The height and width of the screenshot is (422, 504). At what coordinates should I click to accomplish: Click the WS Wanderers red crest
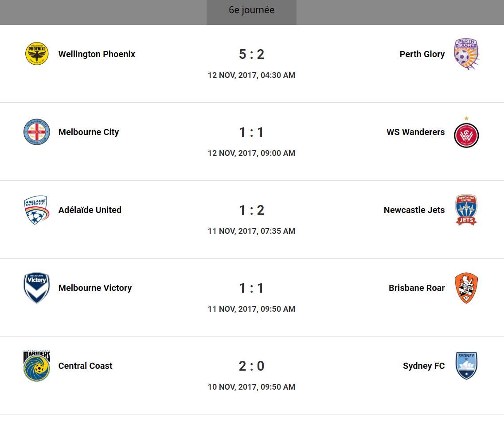coord(466,135)
